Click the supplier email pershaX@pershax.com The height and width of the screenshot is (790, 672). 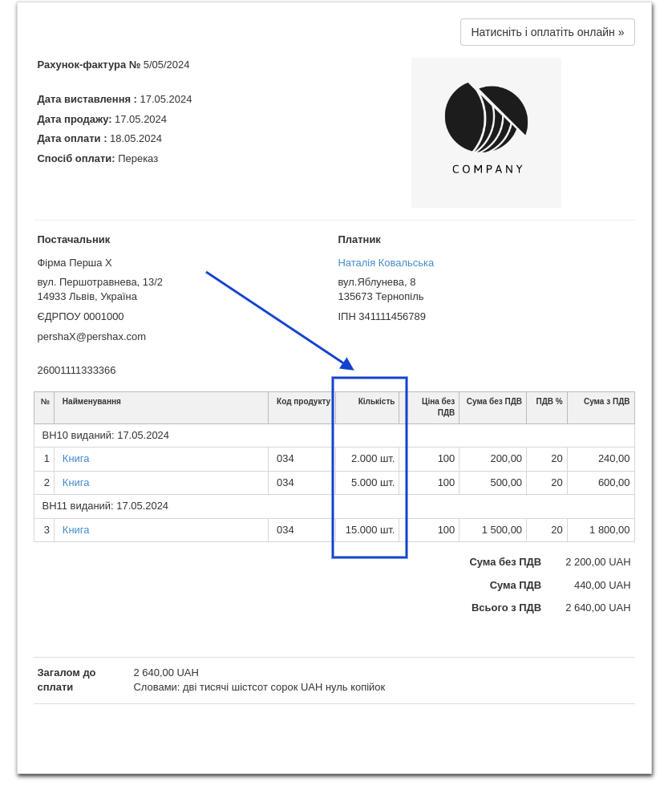tap(91, 337)
